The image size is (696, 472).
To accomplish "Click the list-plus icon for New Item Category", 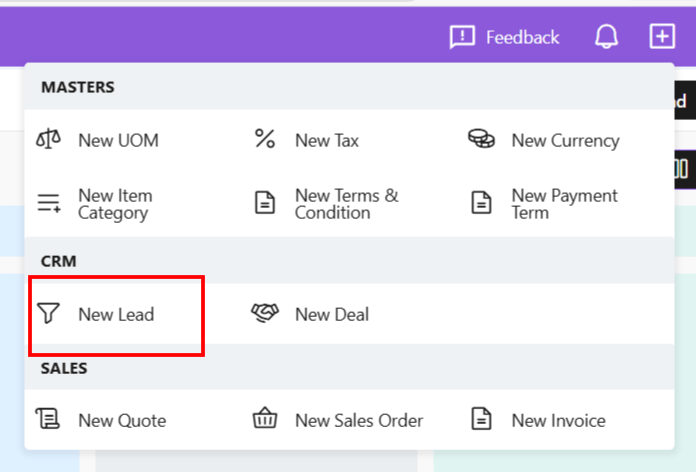I will (48, 204).
